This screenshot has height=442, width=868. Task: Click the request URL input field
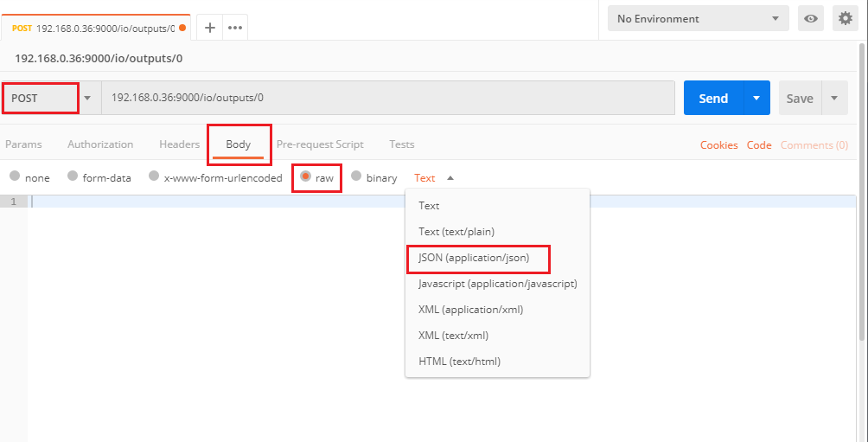point(388,98)
